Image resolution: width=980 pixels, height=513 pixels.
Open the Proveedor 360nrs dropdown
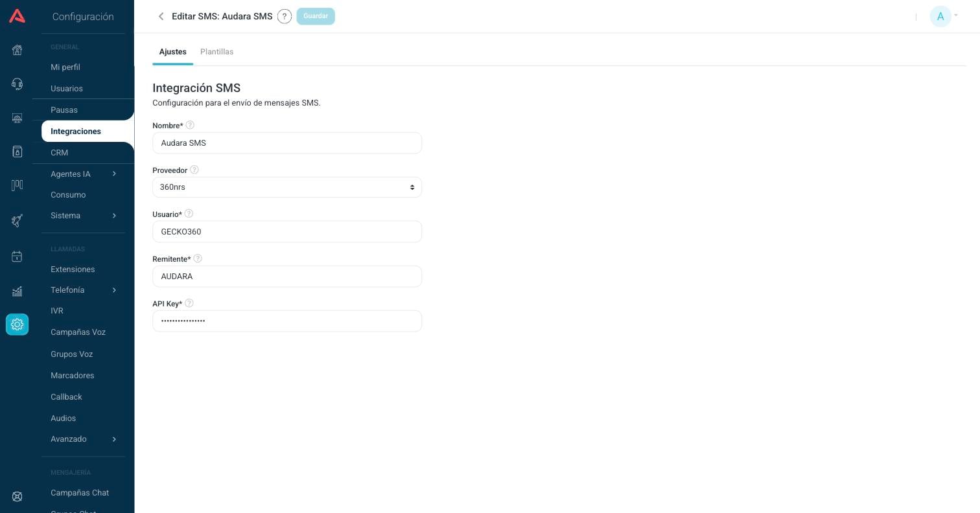(287, 187)
